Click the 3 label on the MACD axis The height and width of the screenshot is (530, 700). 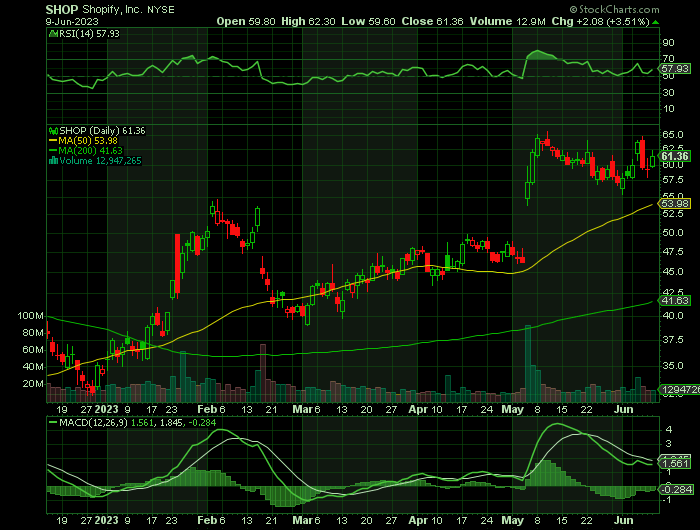click(x=669, y=444)
